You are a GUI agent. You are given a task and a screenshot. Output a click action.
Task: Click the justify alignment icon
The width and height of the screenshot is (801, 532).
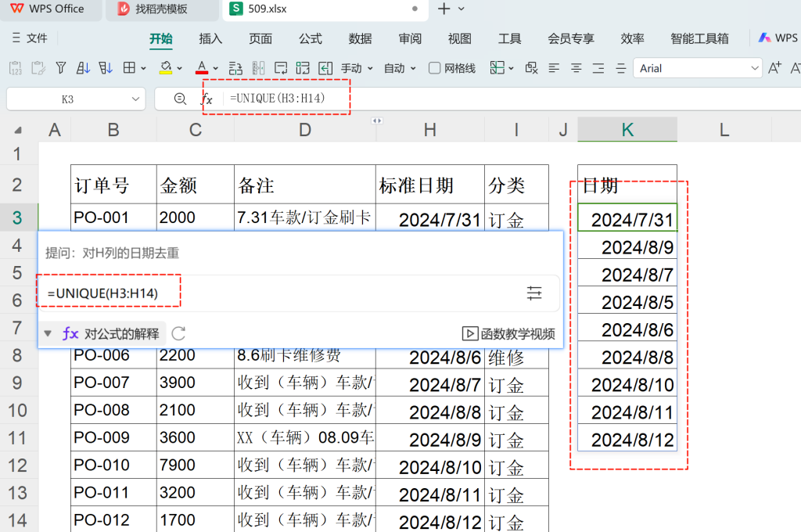coord(620,68)
